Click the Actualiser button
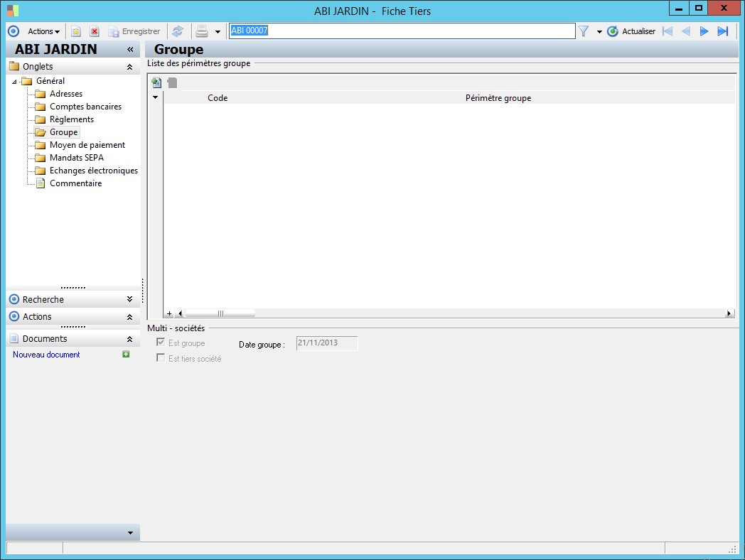745x560 pixels. tap(631, 31)
